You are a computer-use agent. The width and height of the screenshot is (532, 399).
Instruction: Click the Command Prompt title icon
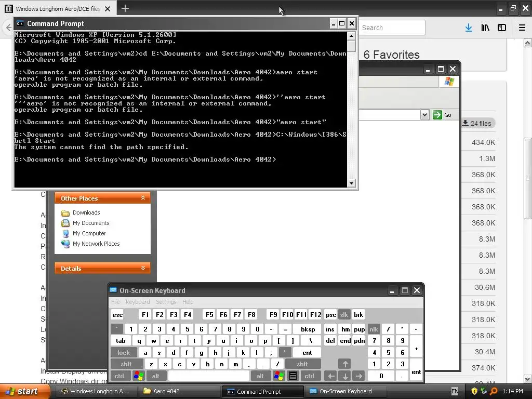pyautogui.click(x=20, y=23)
